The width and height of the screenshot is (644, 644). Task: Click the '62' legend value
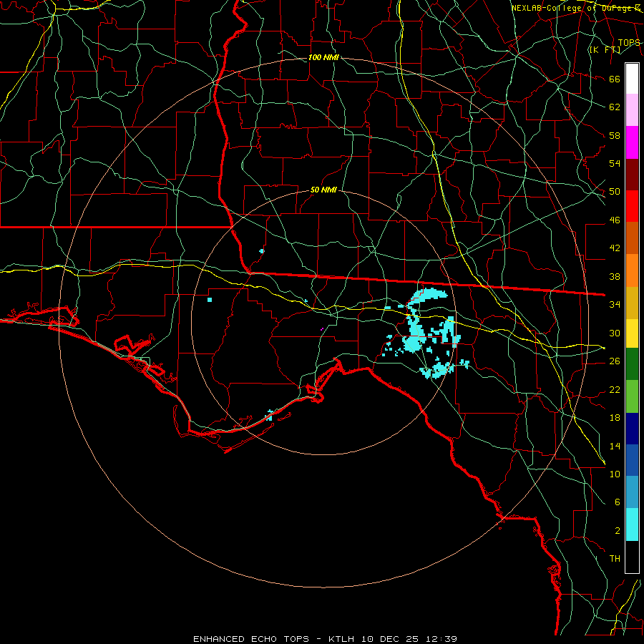click(615, 107)
